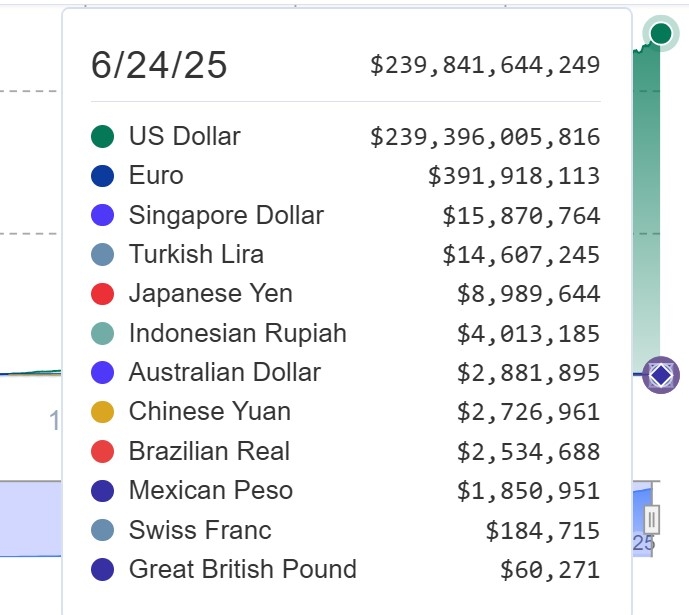Click the Indonesian Rupiah teal dot
Image resolution: width=689 pixels, height=615 pixels.
(x=102, y=333)
